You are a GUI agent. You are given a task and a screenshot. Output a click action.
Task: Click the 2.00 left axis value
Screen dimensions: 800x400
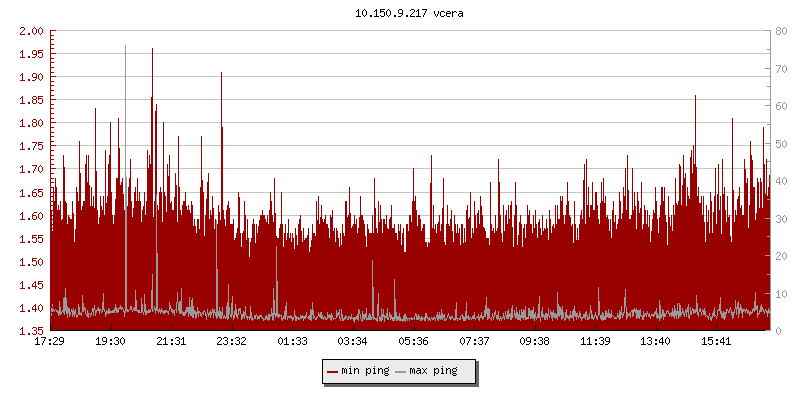[x=31, y=31]
